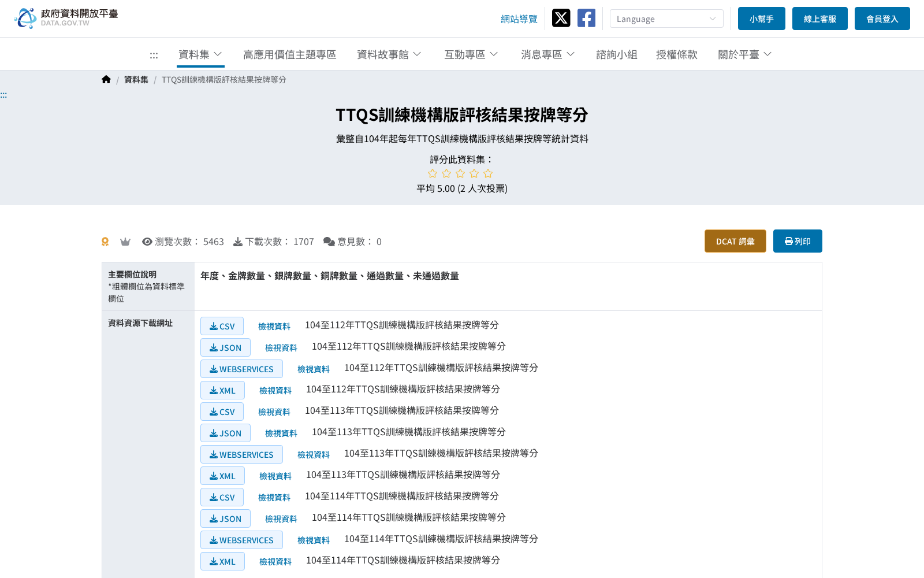The image size is (924, 578).
Task: Click the eye icon by 瀏覽次數
Action: (x=147, y=242)
